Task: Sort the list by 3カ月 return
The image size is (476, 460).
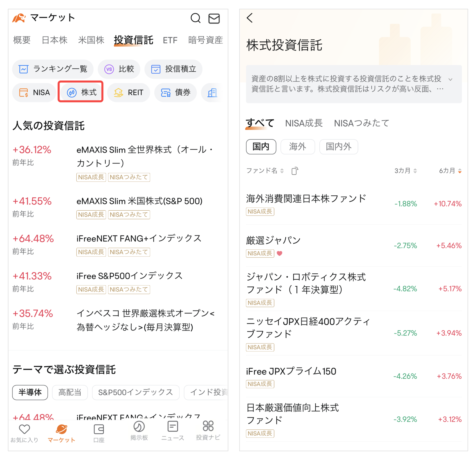Action: pyautogui.click(x=405, y=171)
